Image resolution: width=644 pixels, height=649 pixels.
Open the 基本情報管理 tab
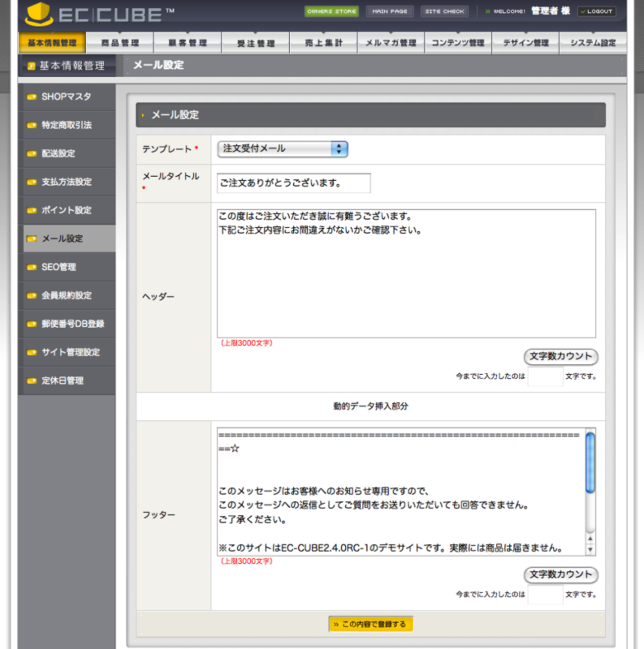click(x=52, y=43)
